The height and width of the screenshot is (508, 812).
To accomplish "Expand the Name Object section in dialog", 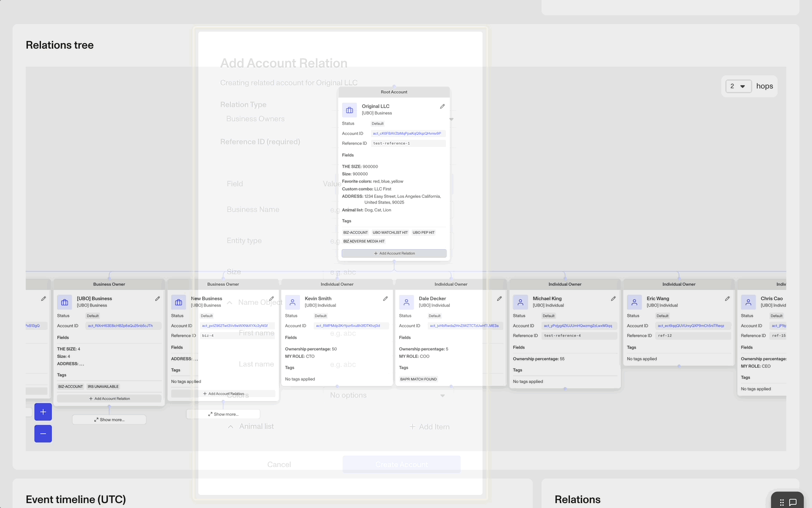I will [230, 303].
